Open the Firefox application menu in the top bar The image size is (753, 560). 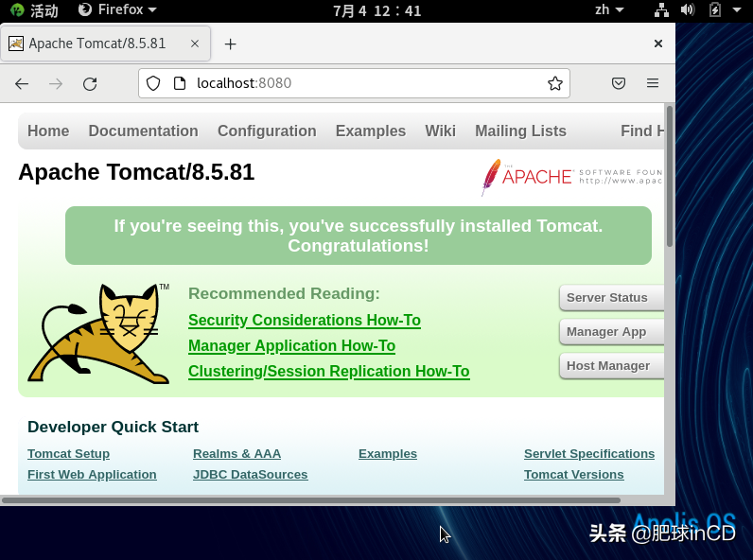117,9
